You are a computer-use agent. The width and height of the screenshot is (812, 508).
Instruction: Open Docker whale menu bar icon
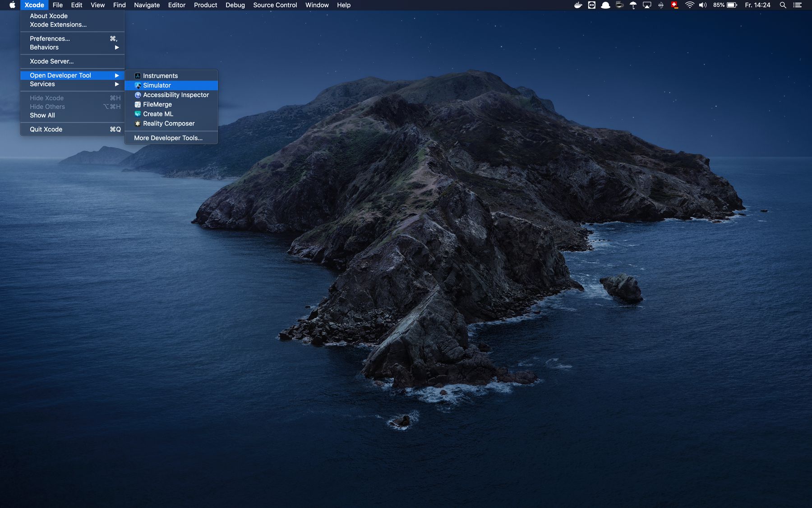coord(578,5)
